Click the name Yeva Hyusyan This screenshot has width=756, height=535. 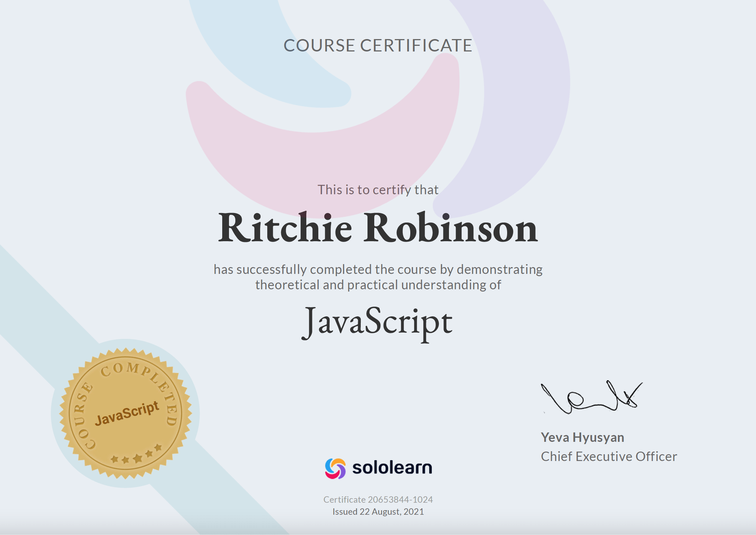pos(583,437)
